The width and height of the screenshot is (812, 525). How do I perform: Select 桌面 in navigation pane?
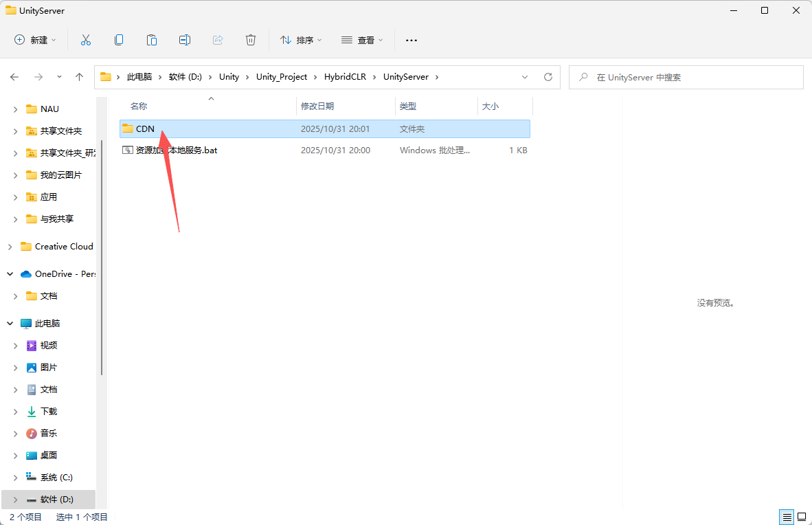click(x=49, y=456)
